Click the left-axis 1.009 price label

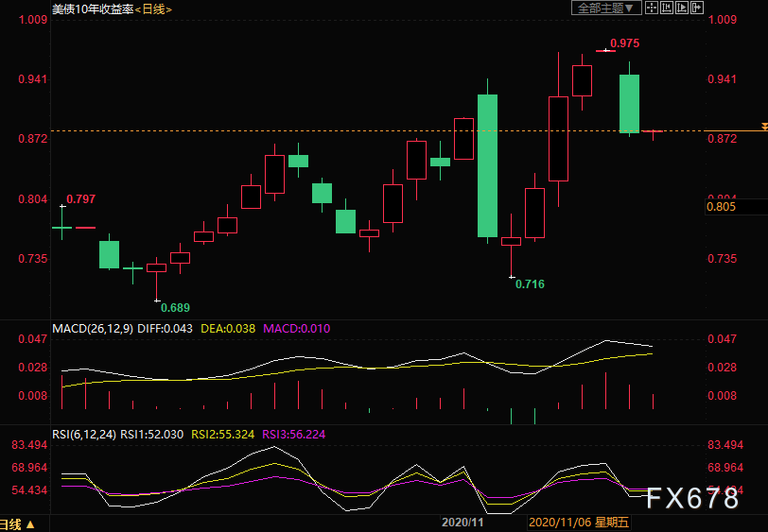click(x=33, y=20)
